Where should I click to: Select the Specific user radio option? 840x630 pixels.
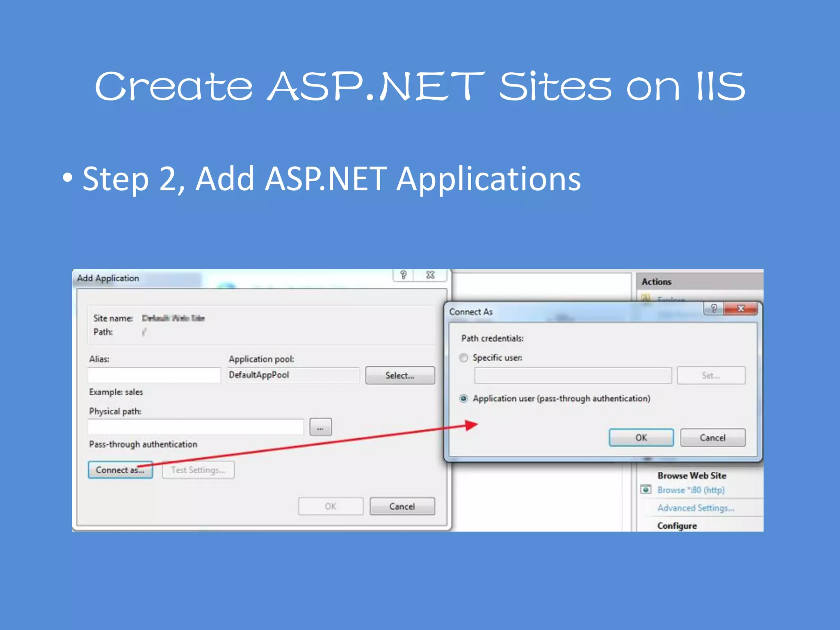[463, 358]
